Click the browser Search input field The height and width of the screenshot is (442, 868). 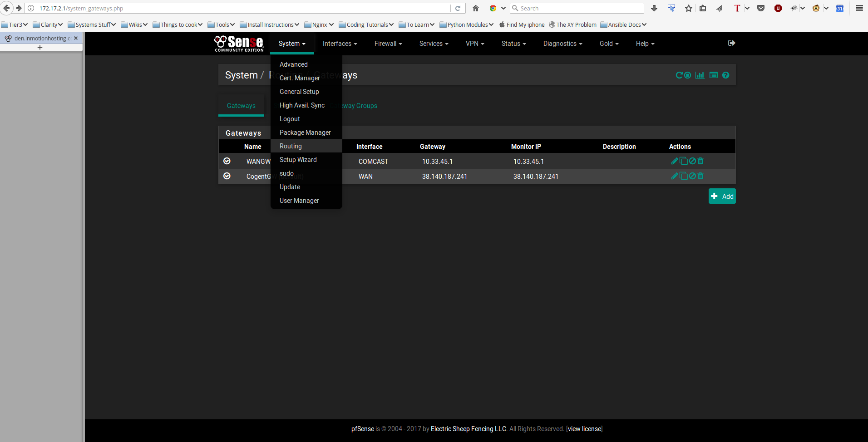tap(580, 8)
